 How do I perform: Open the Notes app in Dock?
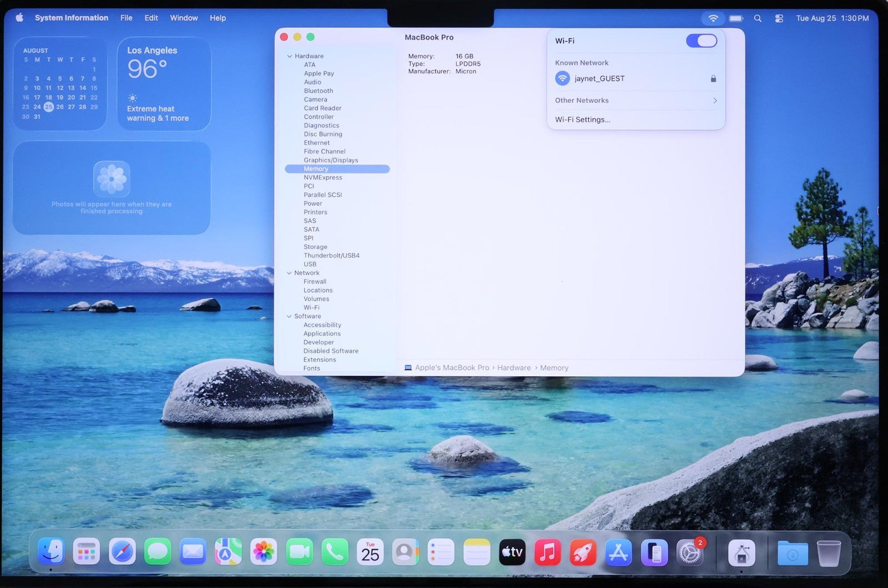click(x=477, y=552)
